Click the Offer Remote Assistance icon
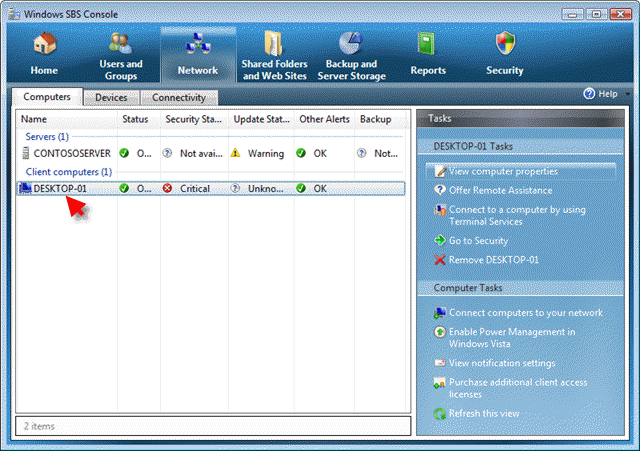Viewport: 640px width, 451px height. tap(440, 190)
